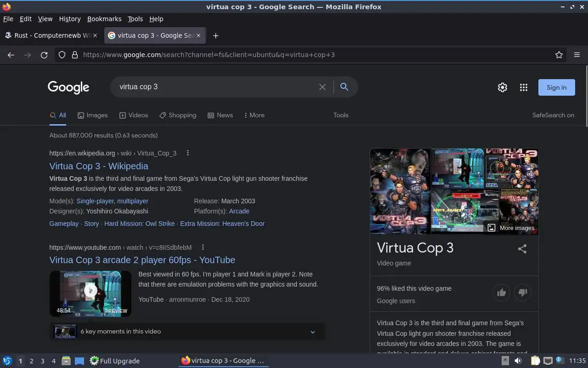Click the Sign in button
The height and width of the screenshot is (368, 588).
click(x=556, y=87)
